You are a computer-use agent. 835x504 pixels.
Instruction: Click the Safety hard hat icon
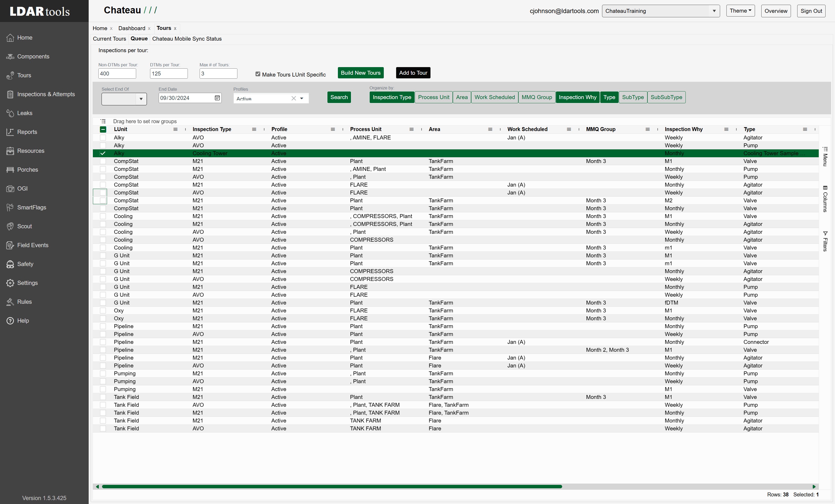click(10, 264)
